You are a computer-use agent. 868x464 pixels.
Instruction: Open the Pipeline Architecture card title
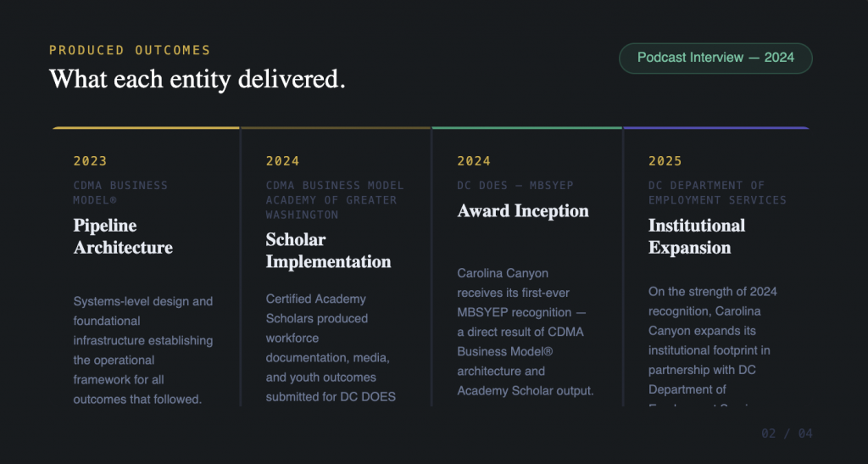point(123,237)
